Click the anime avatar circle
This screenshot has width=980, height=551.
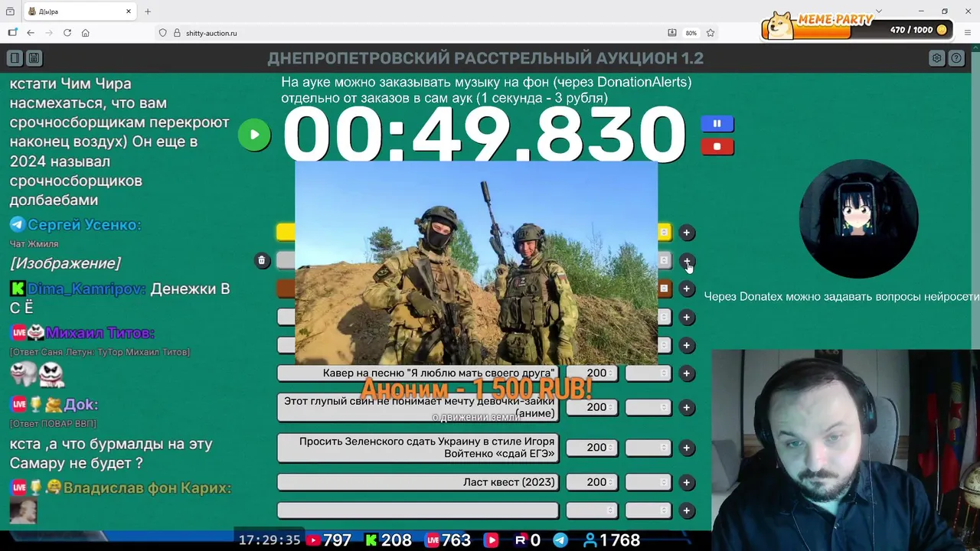858,219
